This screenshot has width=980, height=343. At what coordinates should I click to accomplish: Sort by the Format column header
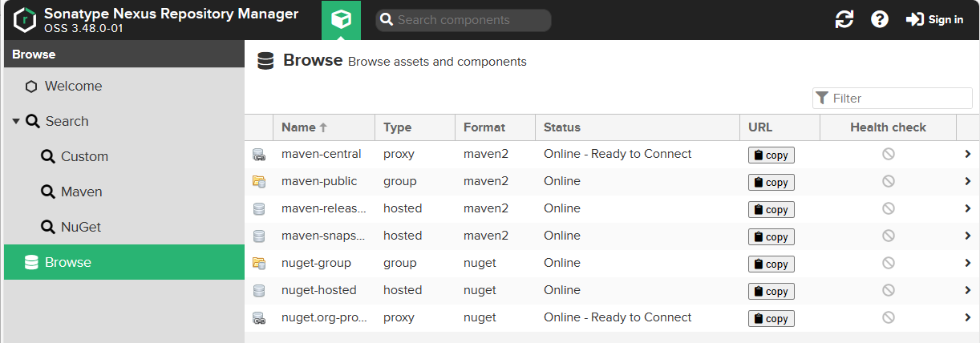(x=495, y=127)
